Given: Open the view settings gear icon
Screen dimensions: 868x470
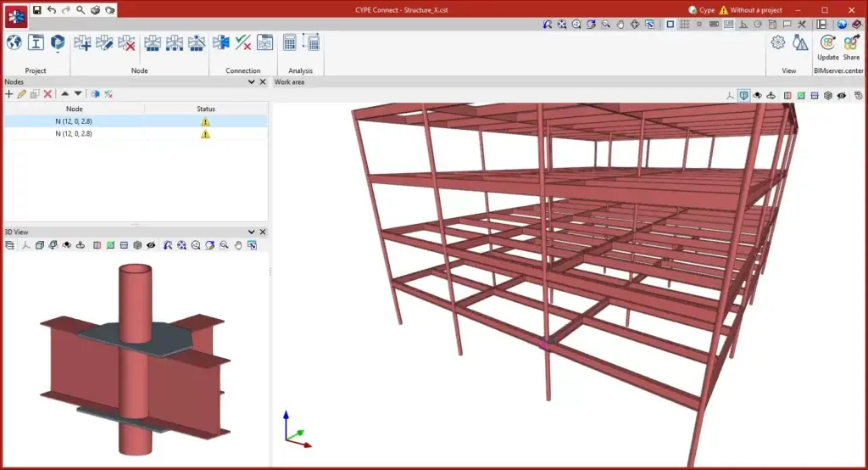Looking at the screenshot, I should point(777,42).
